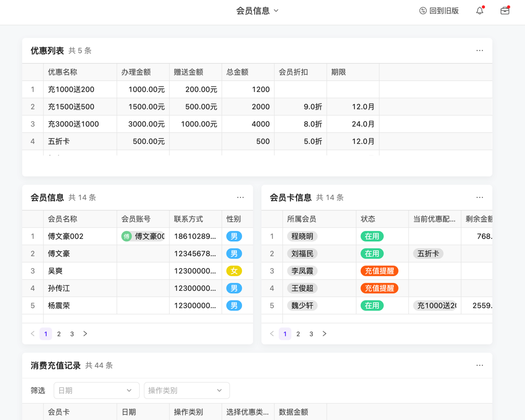525x420 pixels.
Task: Open the 操作类别 filter dropdown
Action: (186, 390)
